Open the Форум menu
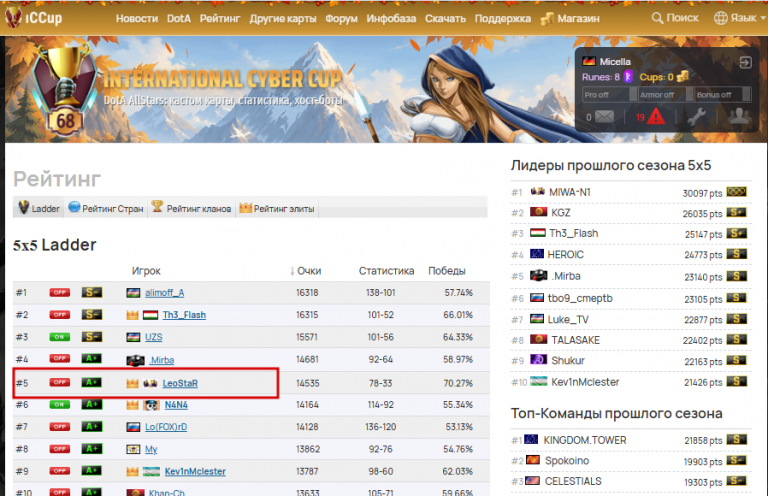 click(341, 19)
